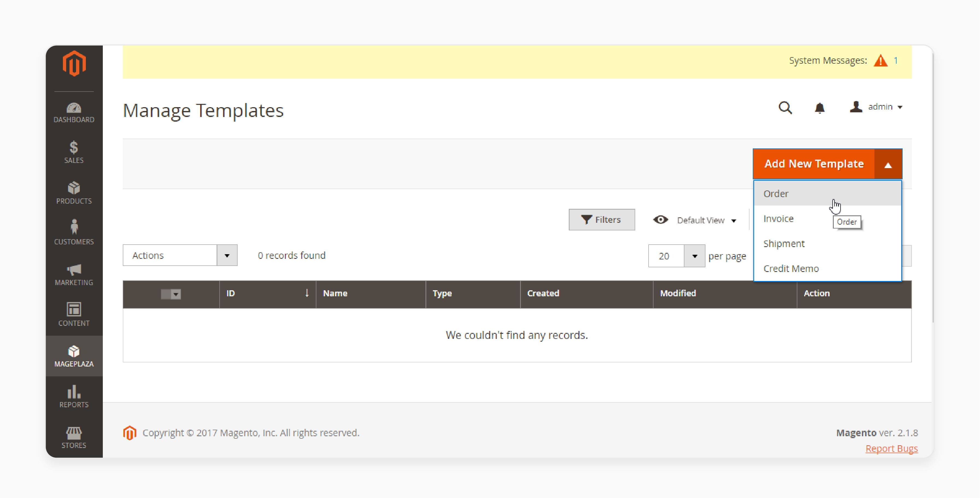Select Order from the template menu
Screen dimensions: 980x498
coord(827,194)
